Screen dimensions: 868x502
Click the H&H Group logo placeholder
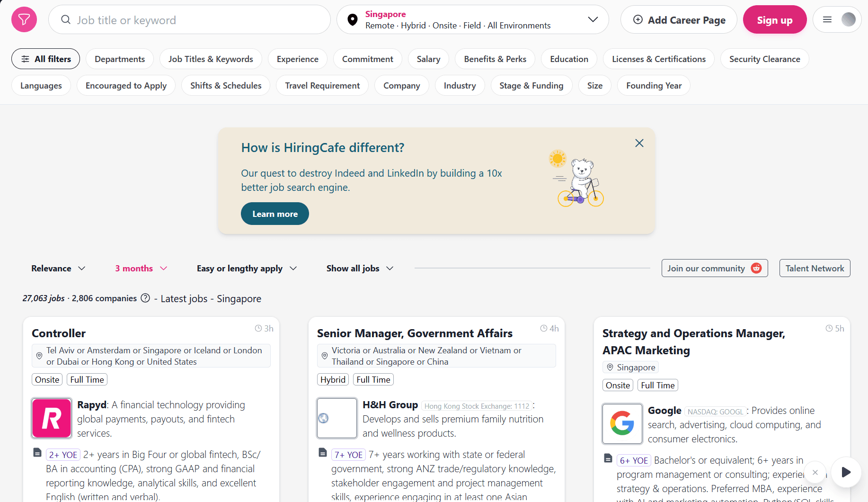point(337,418)
